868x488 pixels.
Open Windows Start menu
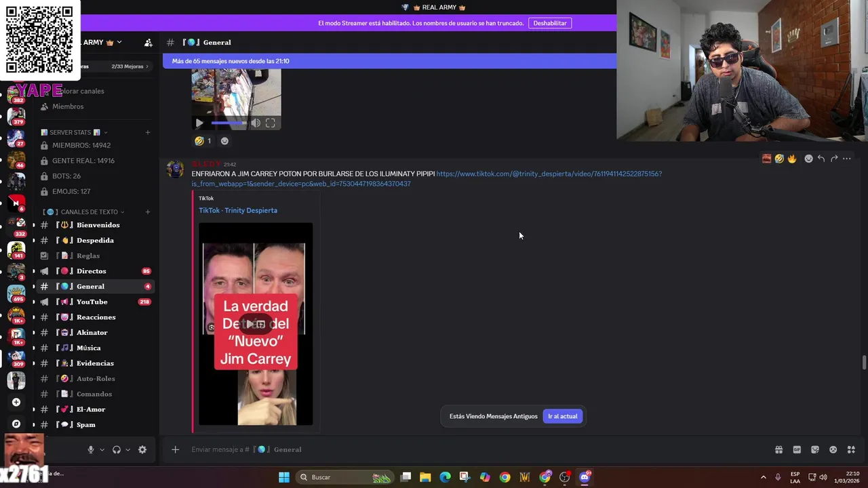pyautogui.click(x=284, y=477)
